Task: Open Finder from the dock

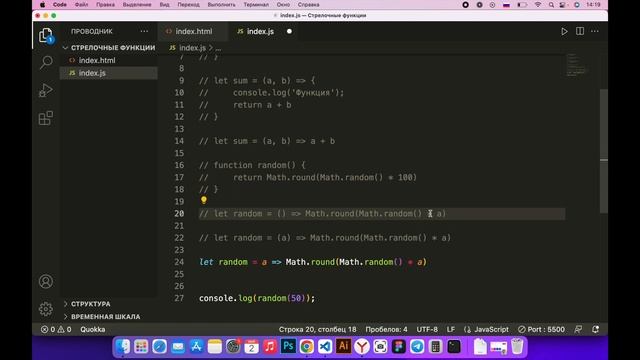Action: pos(122,347)
